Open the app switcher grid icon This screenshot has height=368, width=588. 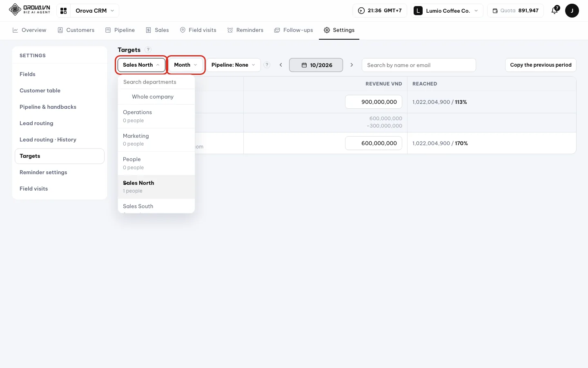tap(63, 11)
